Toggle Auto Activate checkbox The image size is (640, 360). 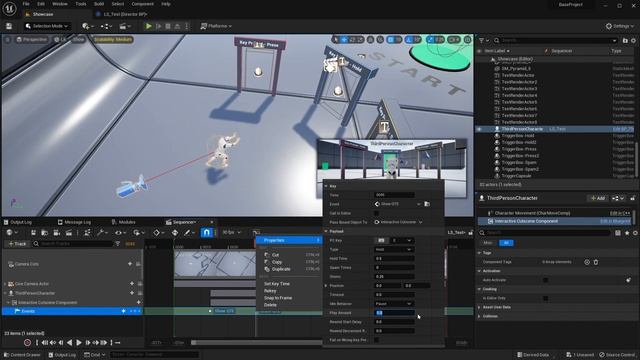tap(546, 280)
